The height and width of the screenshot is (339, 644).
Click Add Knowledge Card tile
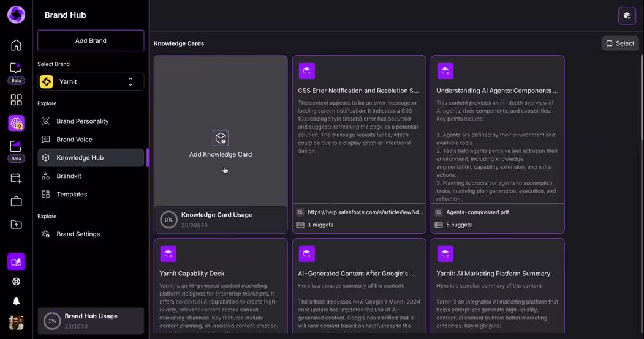[x=221, y=131]
